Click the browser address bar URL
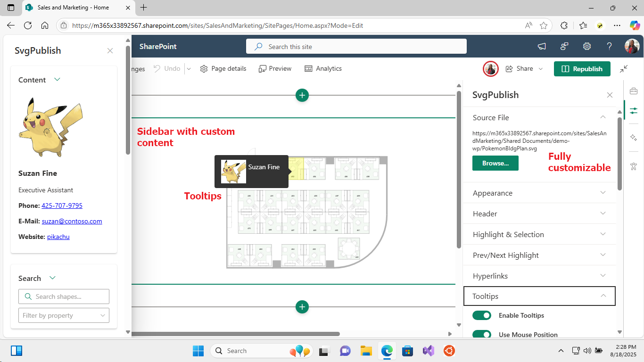The height and width of the screenshot is (362, 644). (x=217, y=25)
